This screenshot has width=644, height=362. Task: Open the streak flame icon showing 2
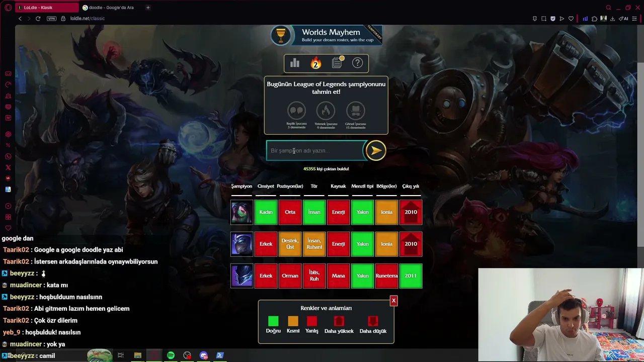point(316,63)
